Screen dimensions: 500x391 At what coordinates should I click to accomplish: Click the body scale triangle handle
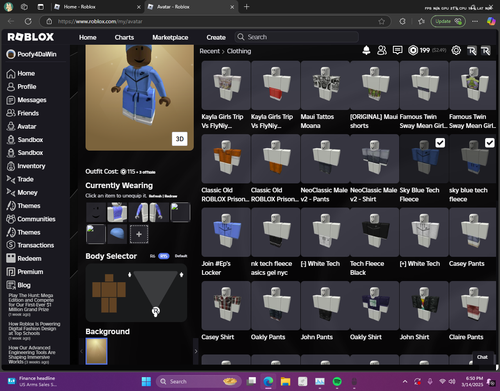click(156, 312)
